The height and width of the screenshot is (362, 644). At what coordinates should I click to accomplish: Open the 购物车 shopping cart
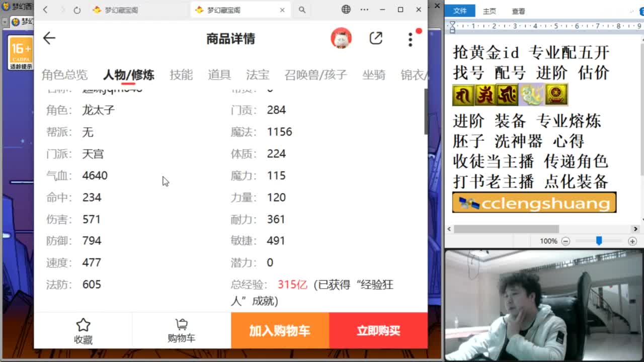point(181,331)
